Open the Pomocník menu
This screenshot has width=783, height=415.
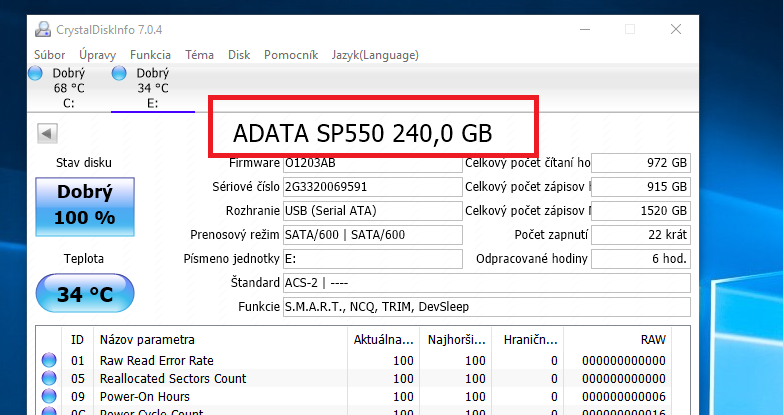click(x=291, y=55)
